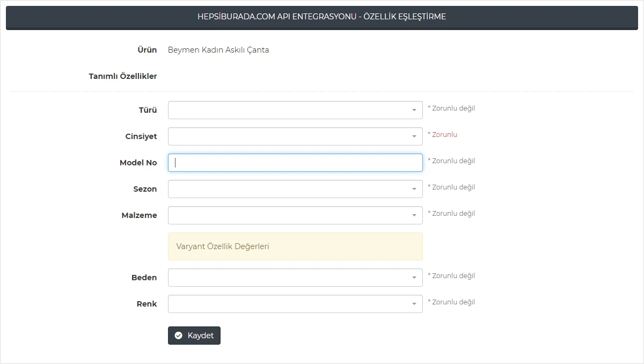The image size is (644, 364).
Task: Focus the Model No text field
Action: coord(295,163)
